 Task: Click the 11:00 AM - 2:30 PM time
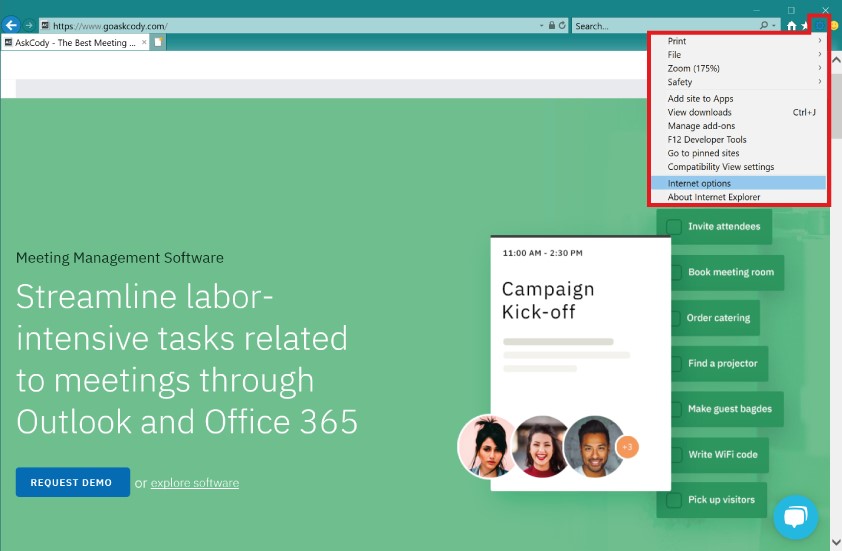pyautogui.click(x=542, y=253)
